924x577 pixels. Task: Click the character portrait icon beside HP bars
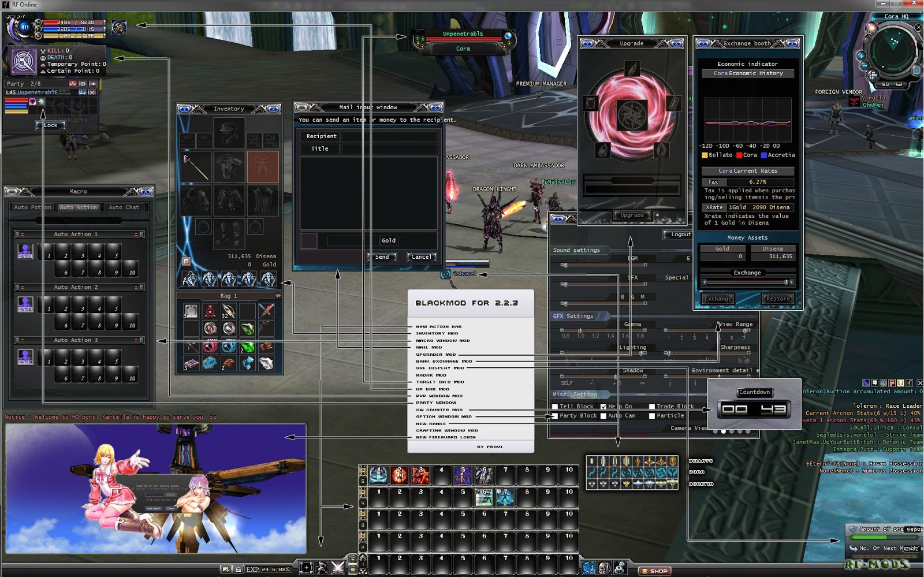(x=120, y=27)
